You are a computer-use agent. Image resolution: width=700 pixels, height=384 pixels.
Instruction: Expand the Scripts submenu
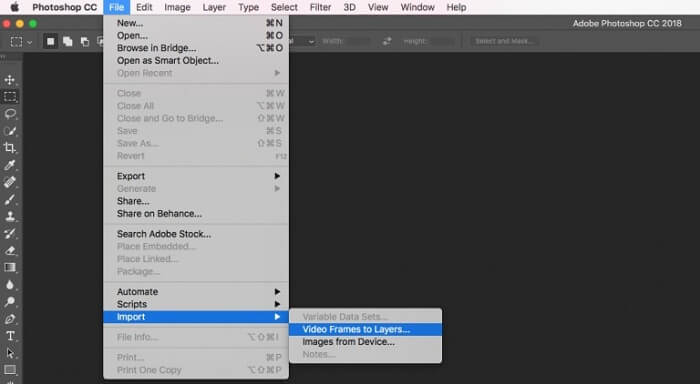(x=196, y=304)
